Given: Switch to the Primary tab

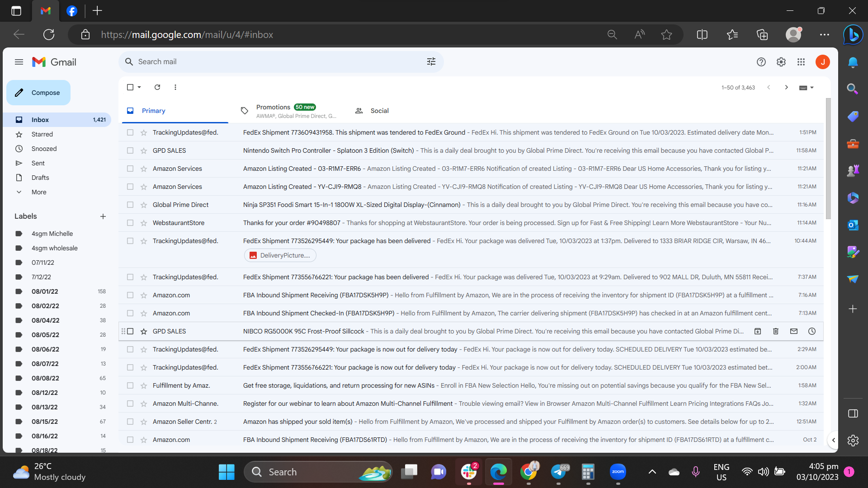Looking at the screenshot, I should 175,111.
